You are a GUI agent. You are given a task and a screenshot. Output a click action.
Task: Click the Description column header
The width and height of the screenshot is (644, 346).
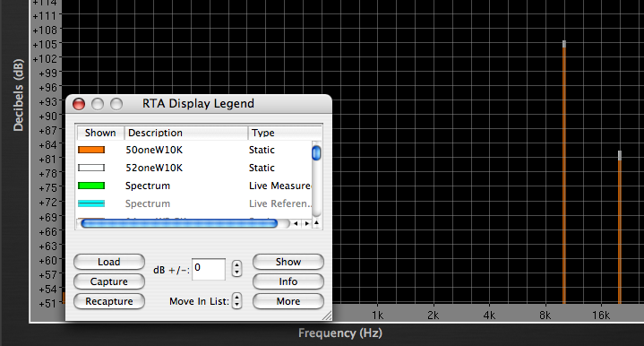click(186, 133)
